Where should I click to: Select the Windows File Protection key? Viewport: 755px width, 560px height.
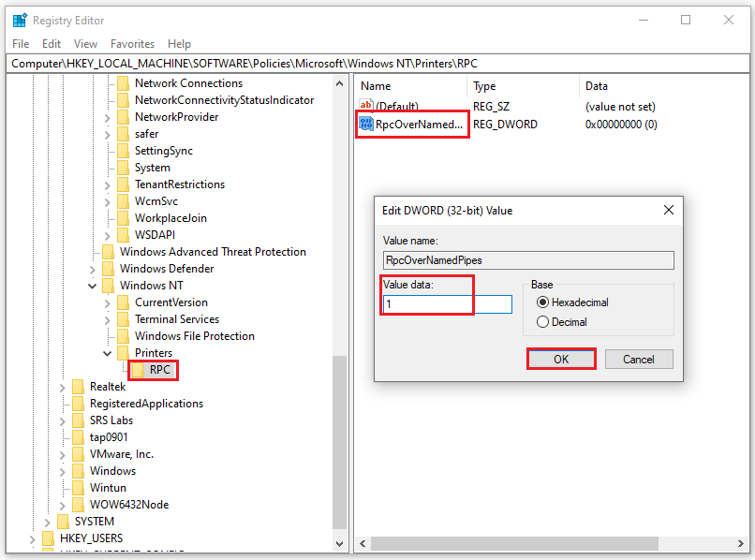195,336
